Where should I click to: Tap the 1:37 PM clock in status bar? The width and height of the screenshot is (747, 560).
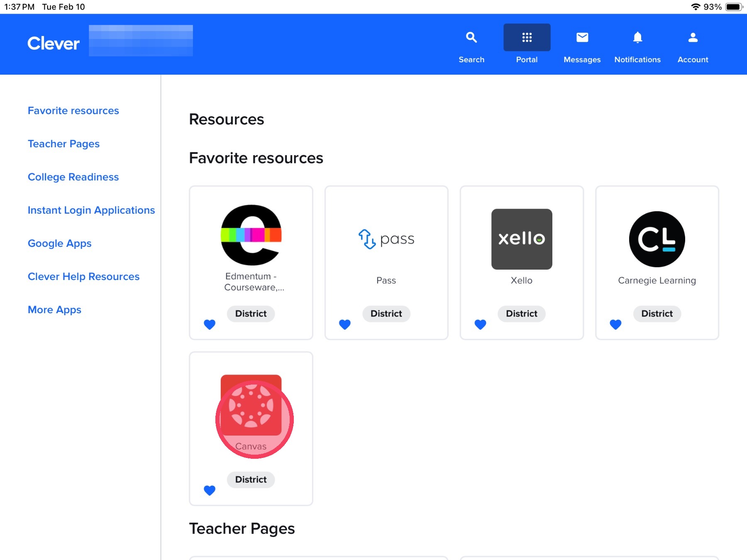(20, 7)
